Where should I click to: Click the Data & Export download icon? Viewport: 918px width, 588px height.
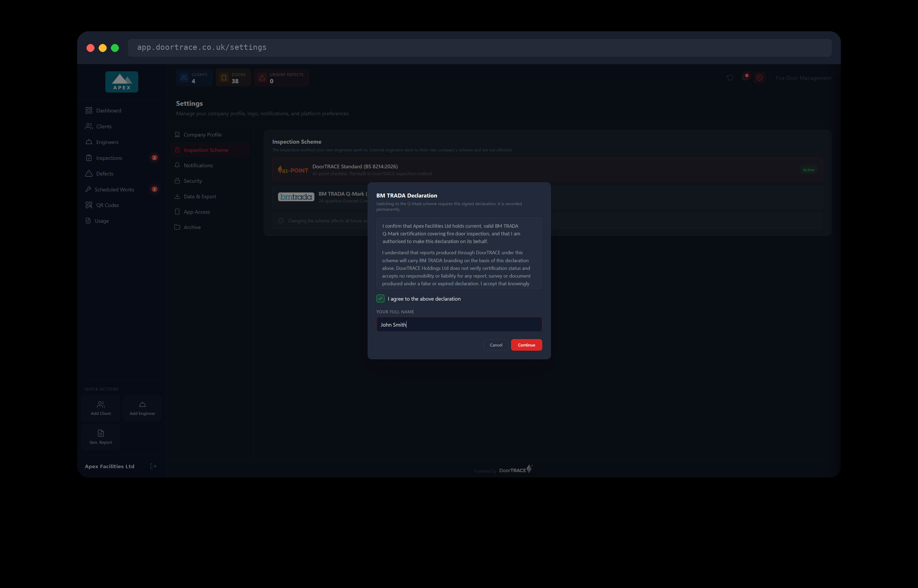point(177,196)
